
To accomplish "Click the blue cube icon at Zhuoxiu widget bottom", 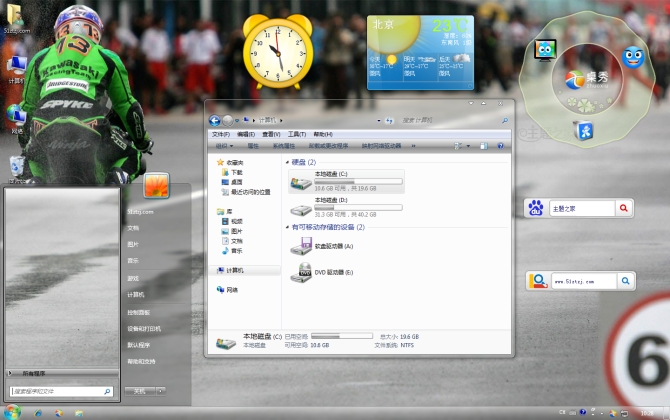I will tap(585, 130).
